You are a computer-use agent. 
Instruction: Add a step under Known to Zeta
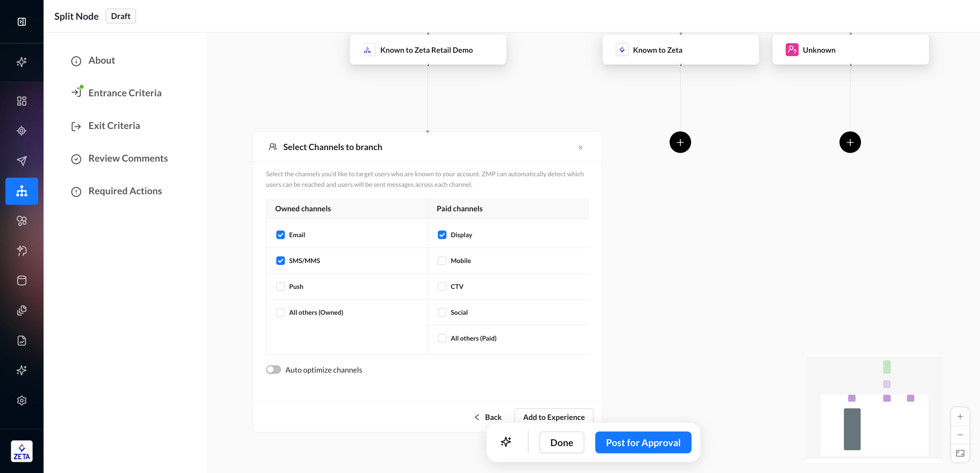[680, 142]
